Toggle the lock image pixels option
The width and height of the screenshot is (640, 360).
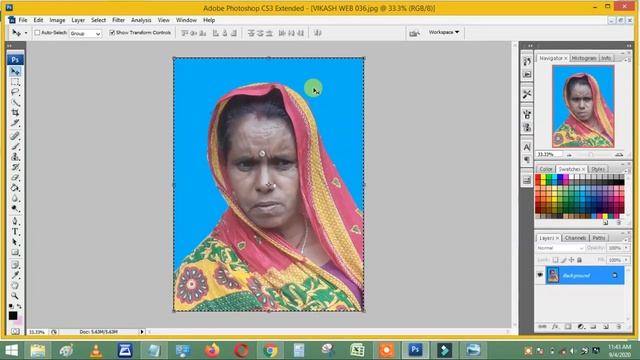tap(563, 260)
